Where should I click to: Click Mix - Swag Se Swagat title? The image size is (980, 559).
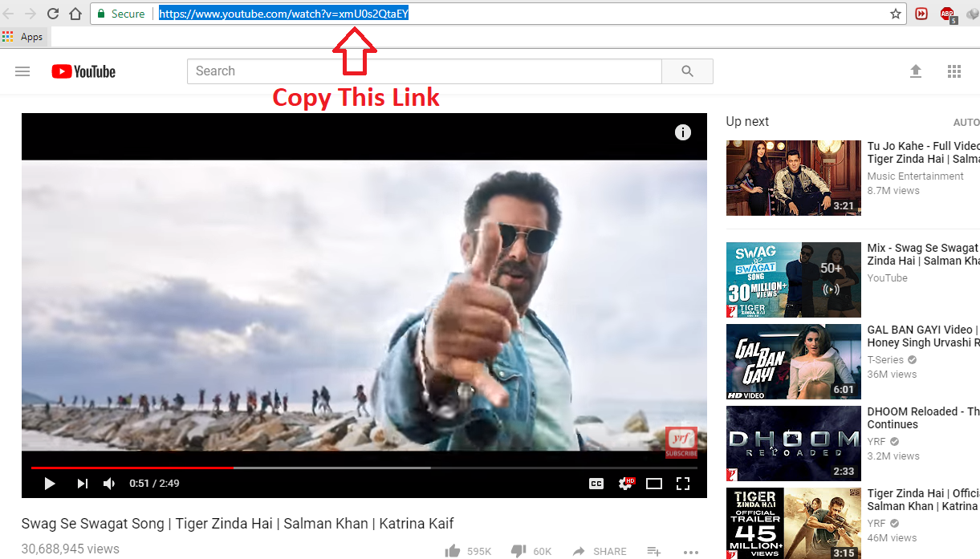(x=924, y=254)
